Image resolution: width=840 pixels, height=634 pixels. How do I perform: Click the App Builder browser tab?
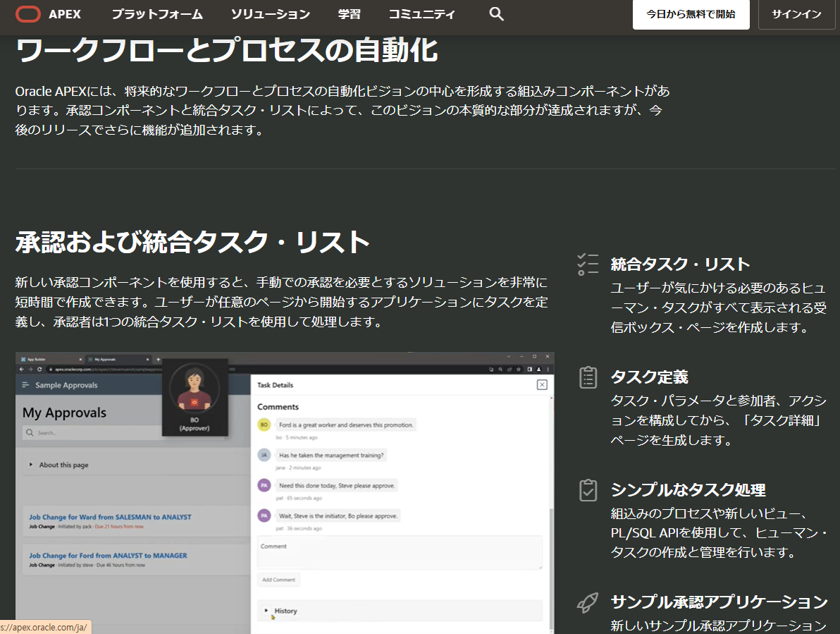[50, 359]
